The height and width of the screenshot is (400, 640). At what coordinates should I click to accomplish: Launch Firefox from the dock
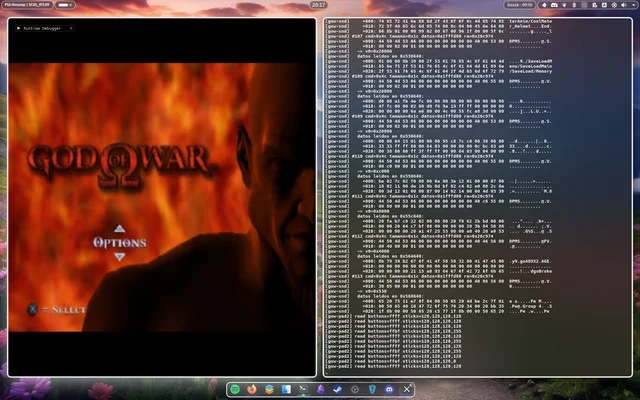[x=252, y=389]
